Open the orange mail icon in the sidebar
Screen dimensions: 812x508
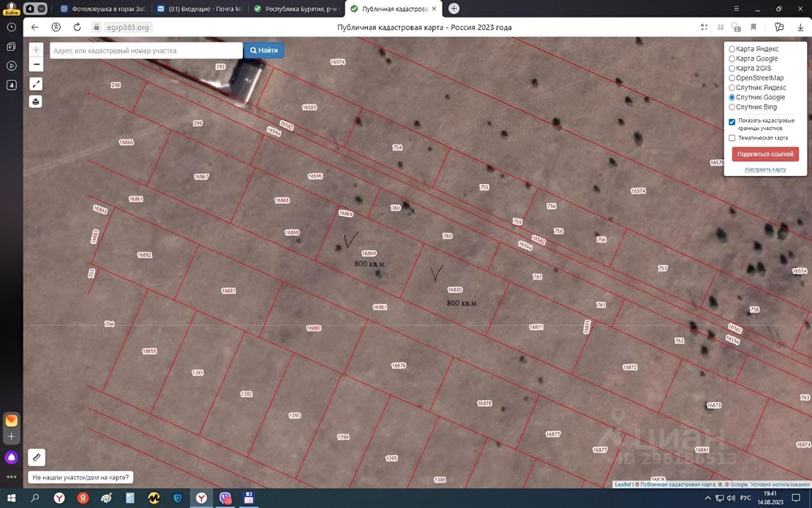pyautogui.click(x=11, y=420)
